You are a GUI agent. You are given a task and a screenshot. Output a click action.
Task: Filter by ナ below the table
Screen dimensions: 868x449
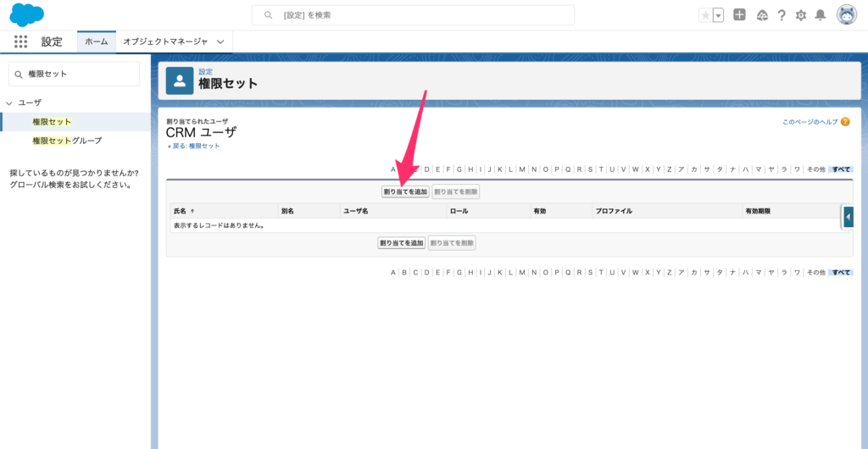pyautogui.click(x=732, y=272)
